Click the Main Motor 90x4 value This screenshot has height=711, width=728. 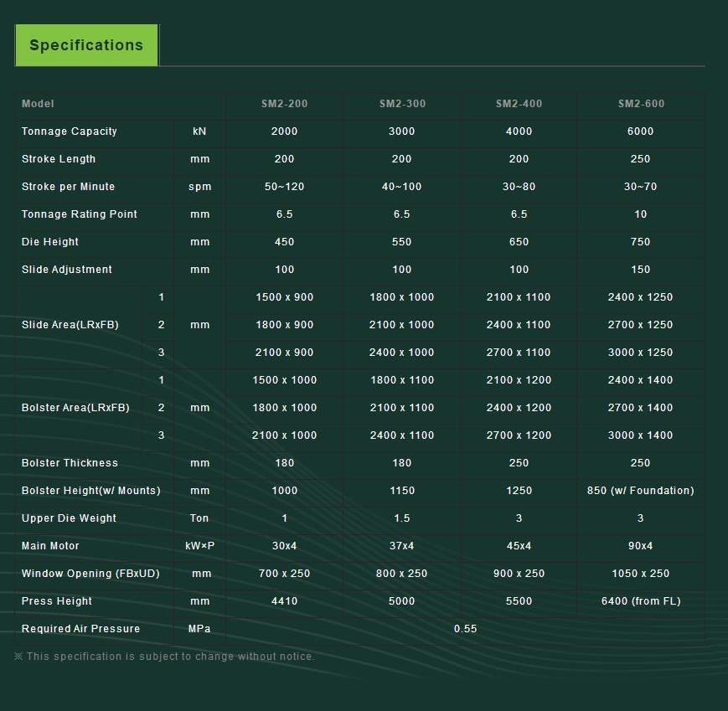(641, 546)
